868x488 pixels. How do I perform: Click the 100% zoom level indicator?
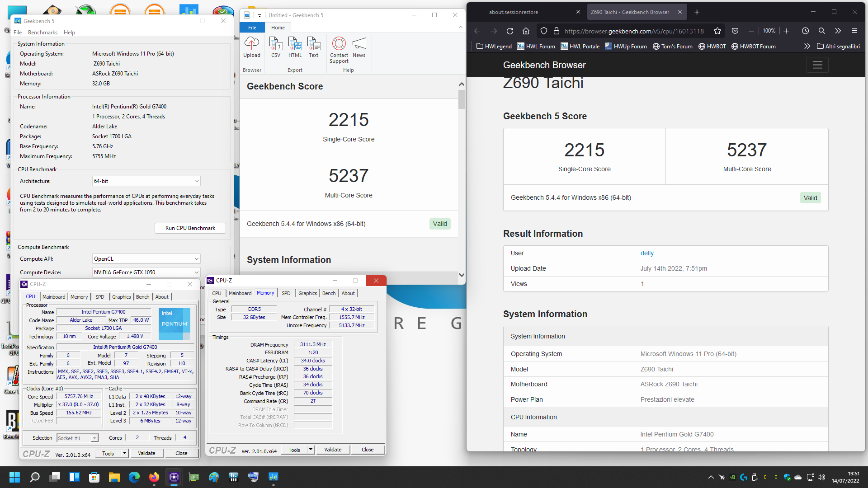[x=769, y=31]
